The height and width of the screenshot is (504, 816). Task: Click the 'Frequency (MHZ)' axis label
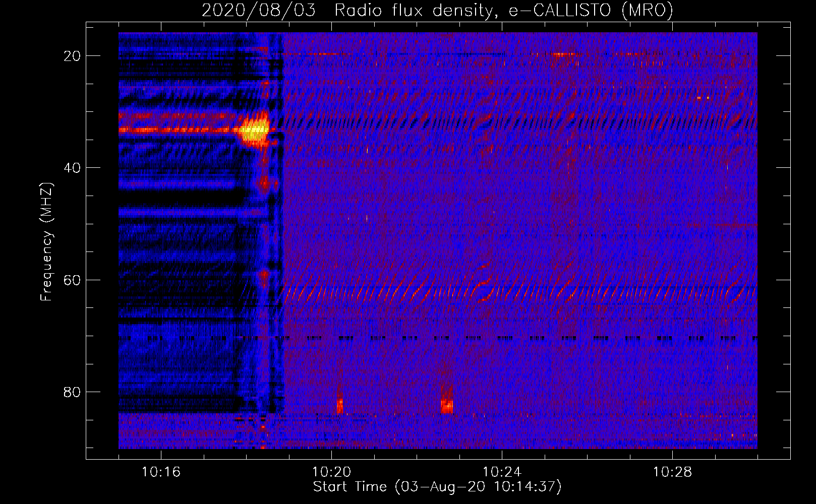tap(46, 242)
